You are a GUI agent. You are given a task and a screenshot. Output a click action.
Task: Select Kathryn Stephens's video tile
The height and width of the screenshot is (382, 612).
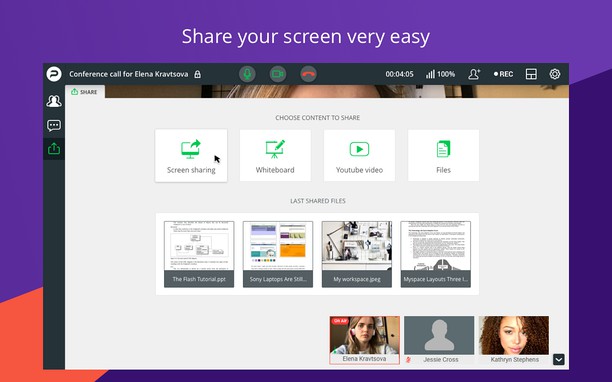514,340
